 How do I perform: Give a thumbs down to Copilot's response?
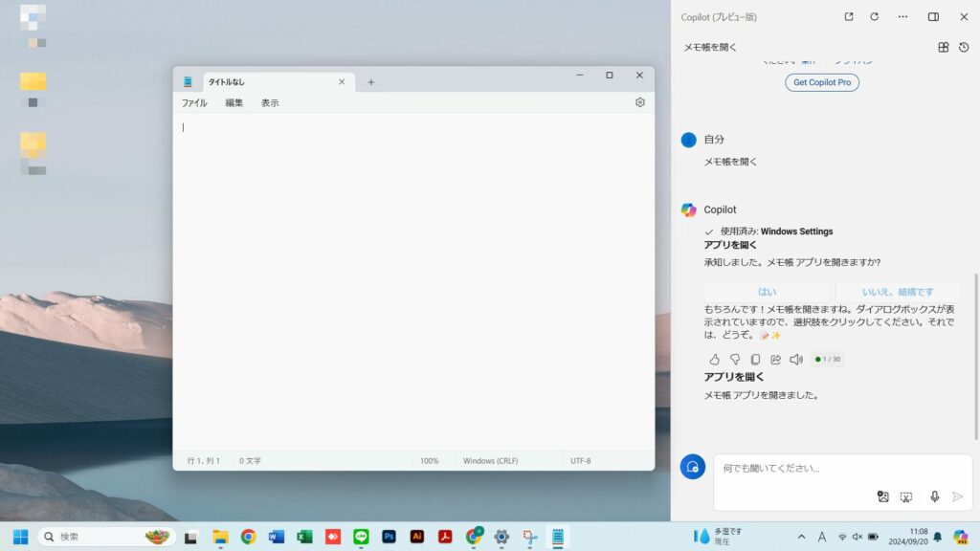click(735, 359)
